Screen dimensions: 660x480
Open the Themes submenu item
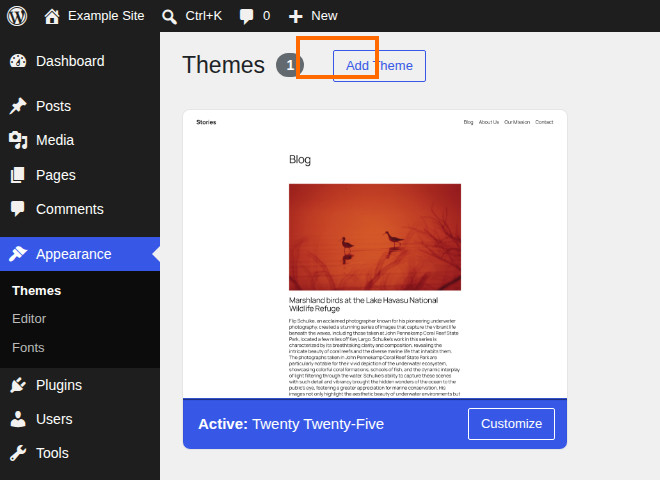pos(37,291)
